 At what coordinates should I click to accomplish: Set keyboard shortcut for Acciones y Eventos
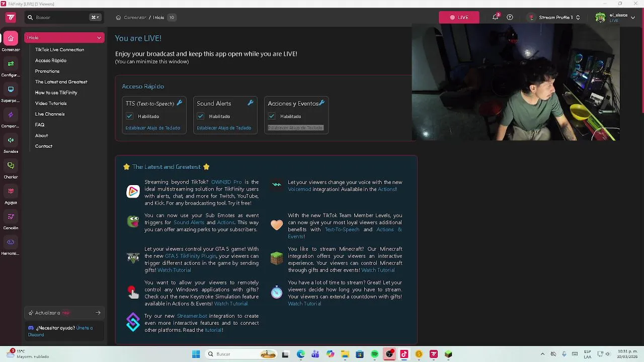[x=295, y=128]
